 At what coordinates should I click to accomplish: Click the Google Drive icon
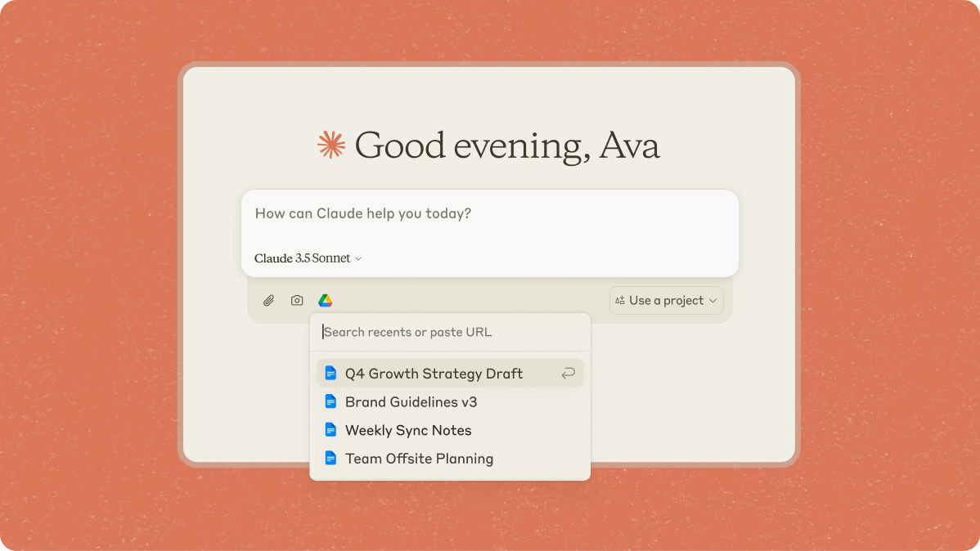tap(325, 301)
